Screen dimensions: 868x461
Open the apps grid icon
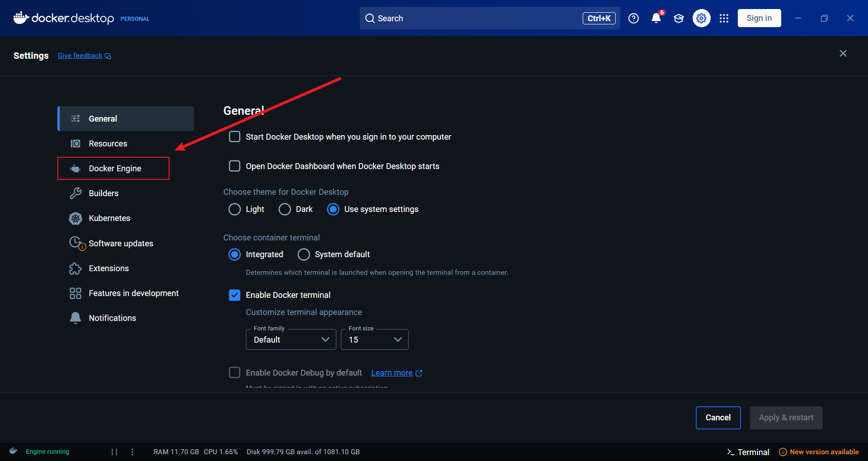(724, 18)
